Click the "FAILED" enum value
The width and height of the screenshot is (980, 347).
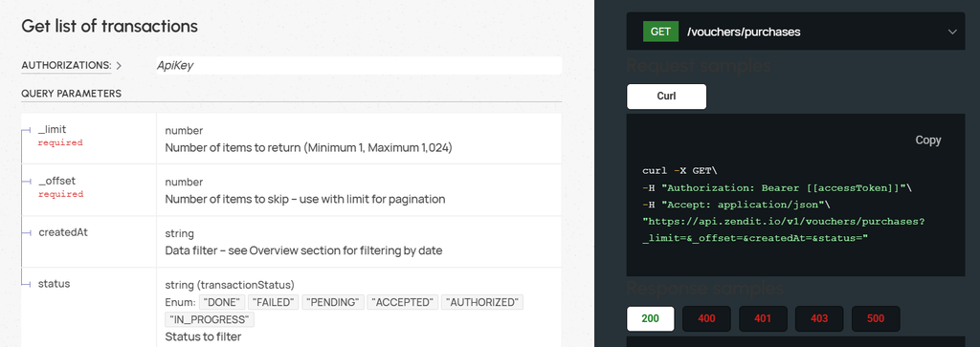point(273,302)
